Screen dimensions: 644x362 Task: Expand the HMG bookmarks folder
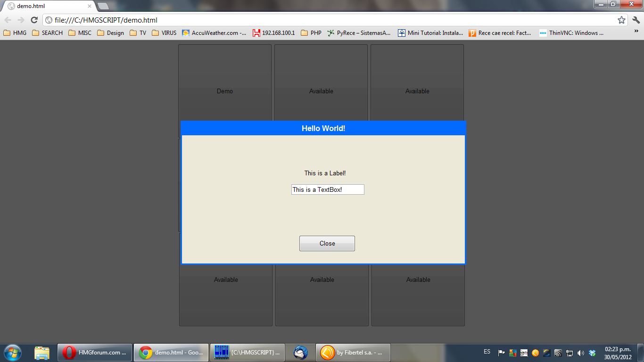coord(15,33)
